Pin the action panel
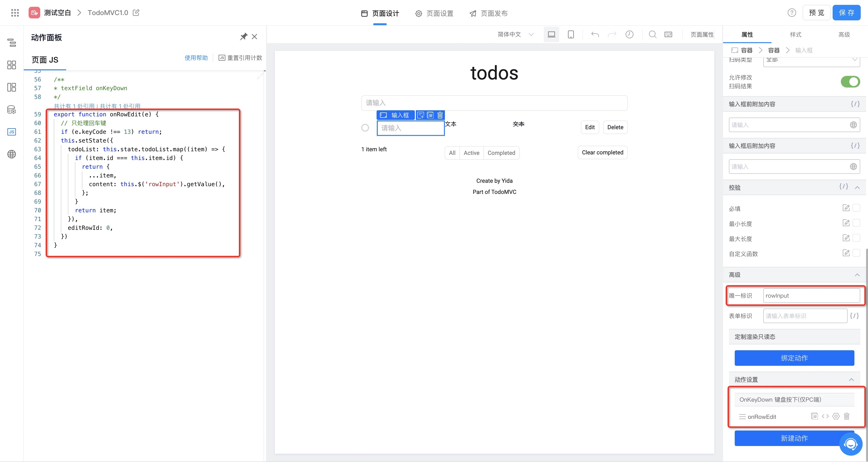This screenshot has height=462, width=868. 243,37
